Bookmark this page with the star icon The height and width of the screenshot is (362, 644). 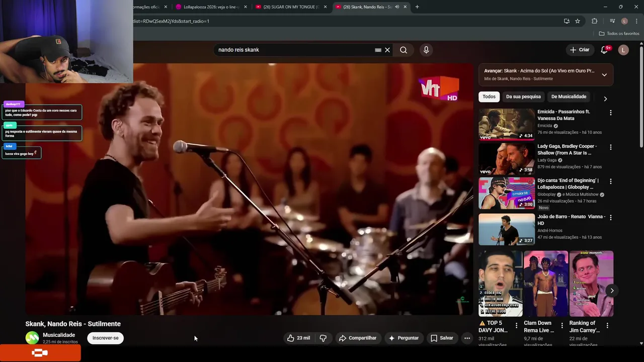[578, 21]
